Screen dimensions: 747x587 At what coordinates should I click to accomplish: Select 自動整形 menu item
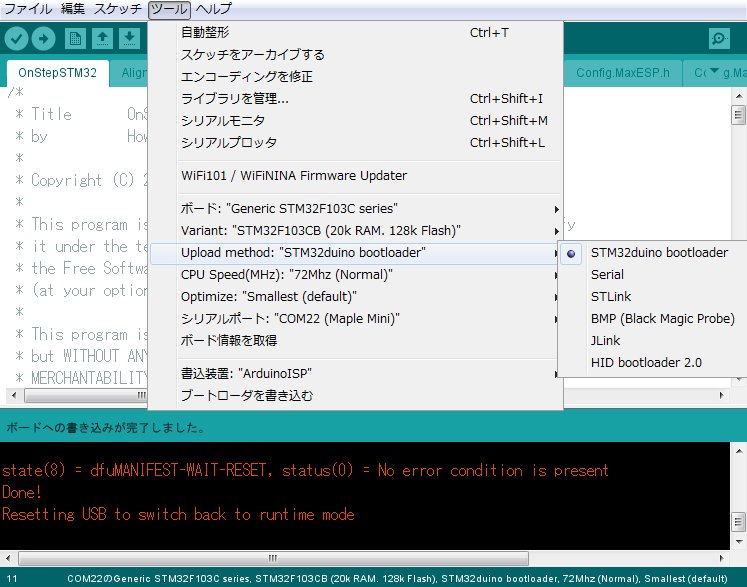click(x=355, y=32)
